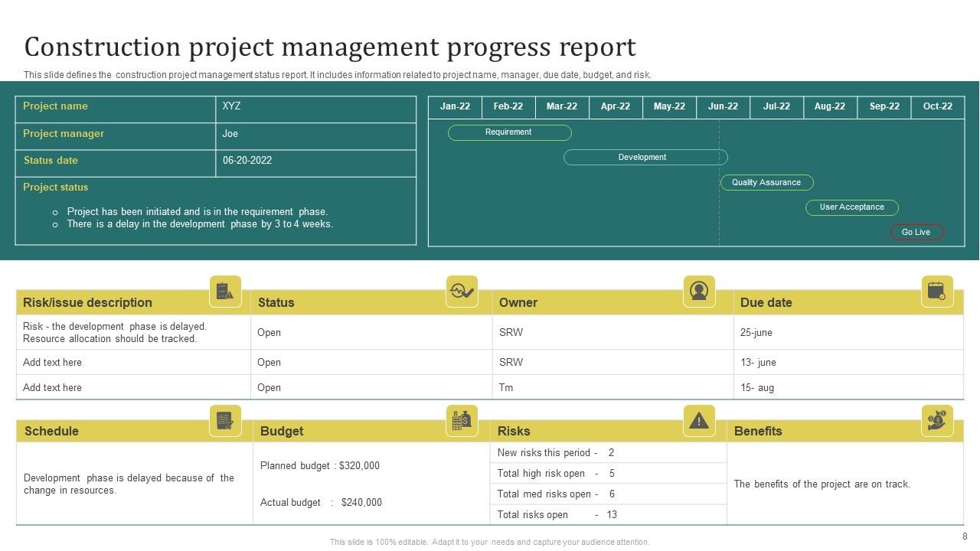The height and width of the screenshot is (551, 980).
Task: Click the Joe manager value
Action: click(230, 134)
